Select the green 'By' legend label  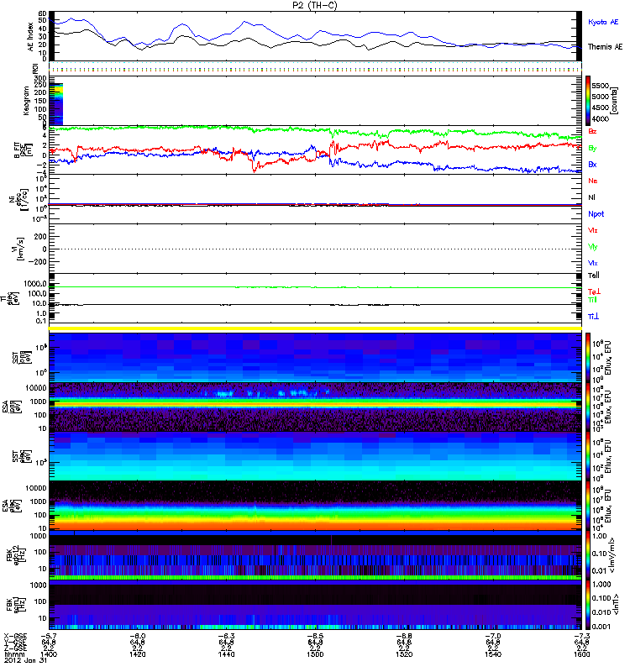click(592, 149)
